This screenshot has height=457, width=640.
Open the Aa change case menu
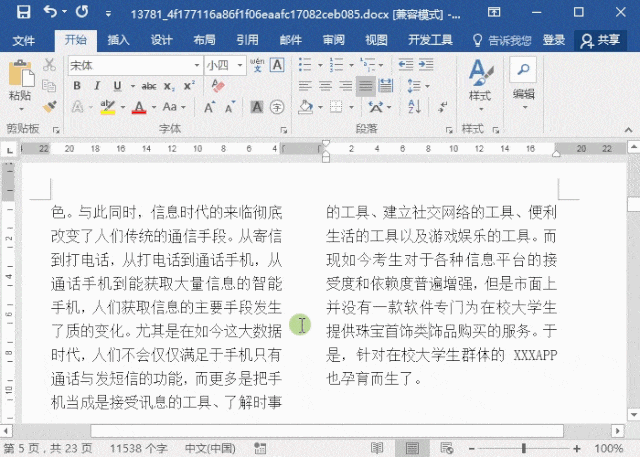point(174,107)
